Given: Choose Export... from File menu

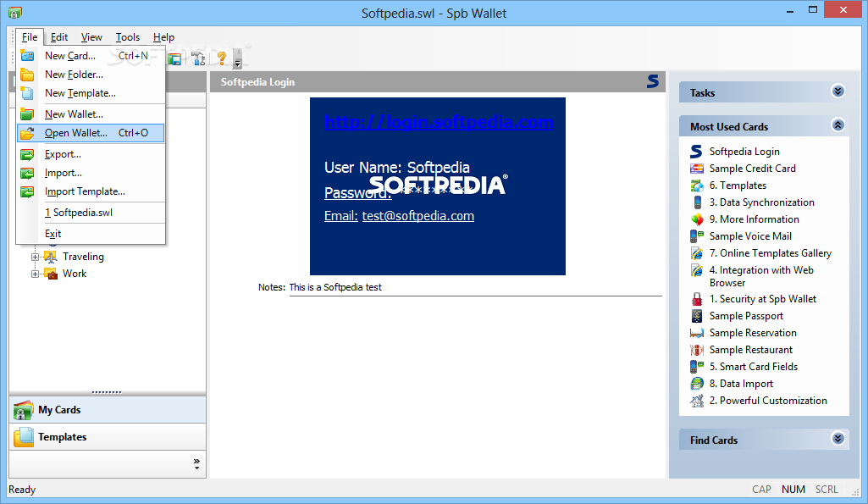Looking at the screenshot, I should 91,154.
